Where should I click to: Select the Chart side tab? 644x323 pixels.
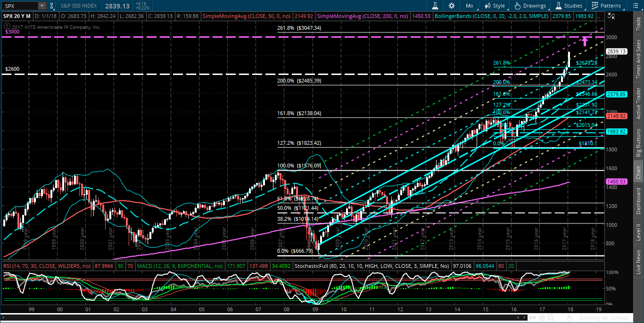pyautogui.click(x=639, y=173)
